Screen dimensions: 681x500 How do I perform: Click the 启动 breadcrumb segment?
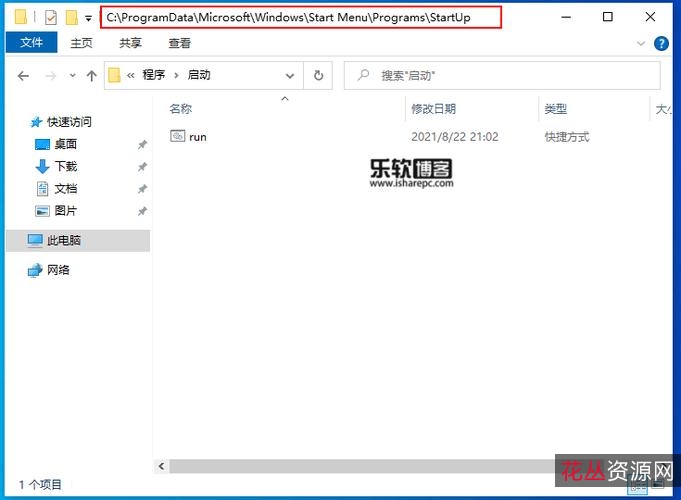(x=199, y=75)
